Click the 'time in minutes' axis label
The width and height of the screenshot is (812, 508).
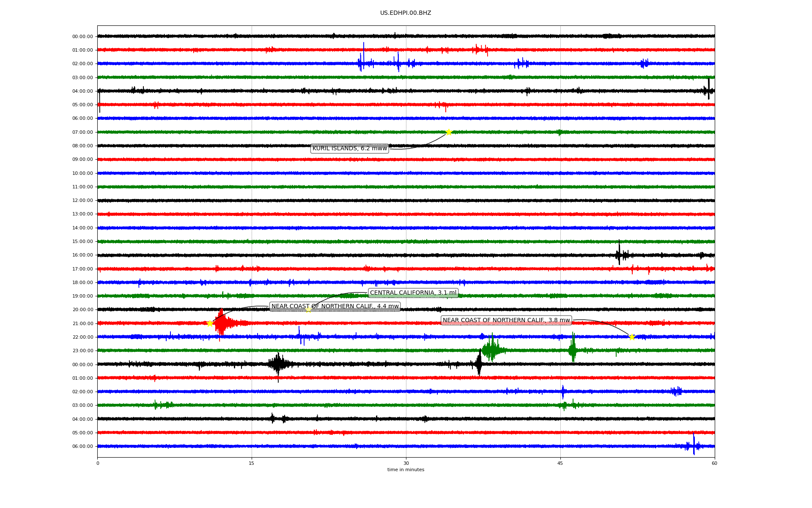pos(406,469)
